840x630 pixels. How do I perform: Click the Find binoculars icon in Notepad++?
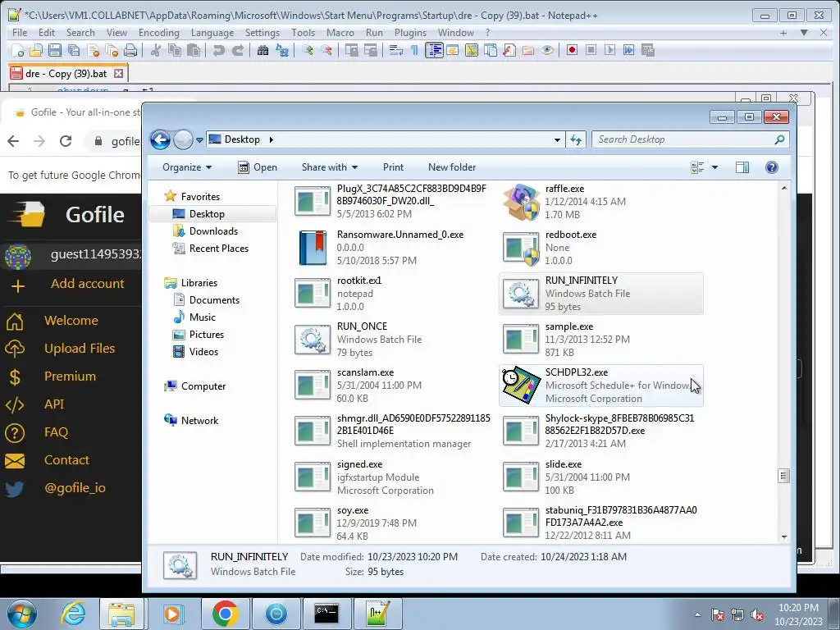point(262,50)
